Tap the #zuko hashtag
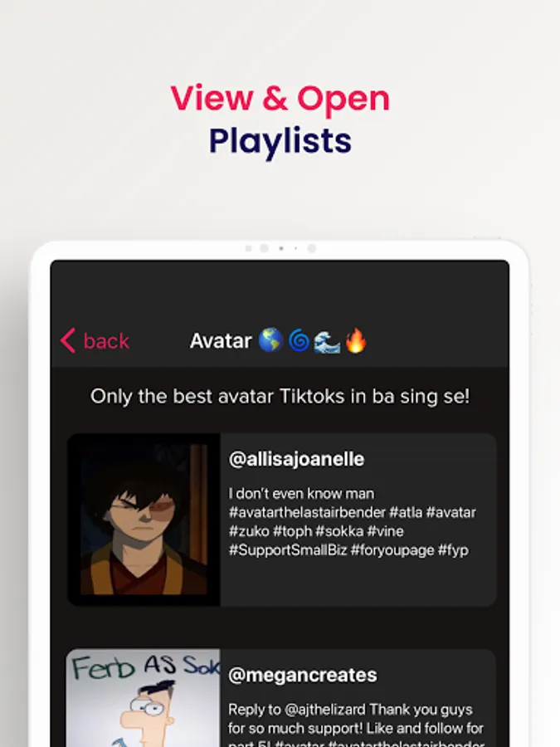 (250, 531)
